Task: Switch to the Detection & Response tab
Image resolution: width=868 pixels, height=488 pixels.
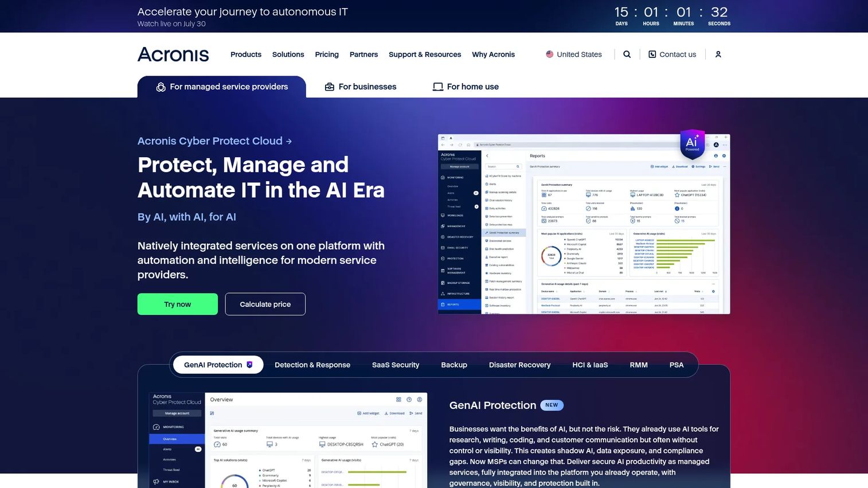Action: [x=312, y=365]
